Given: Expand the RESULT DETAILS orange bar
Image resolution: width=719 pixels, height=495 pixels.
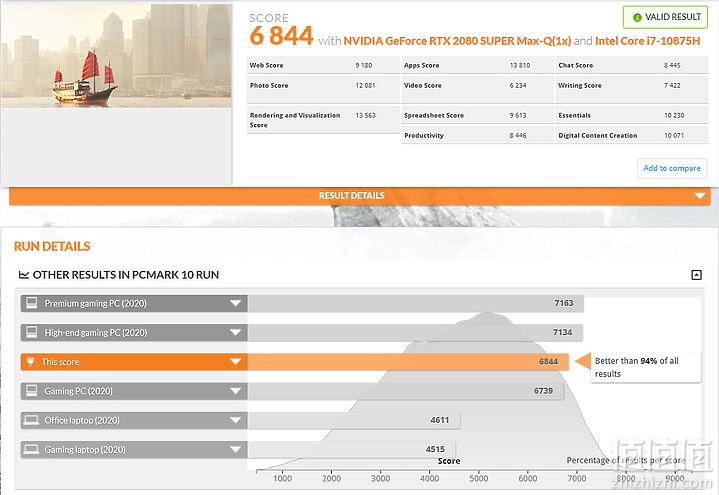Looking at the screenshot, I should (360, 196).
